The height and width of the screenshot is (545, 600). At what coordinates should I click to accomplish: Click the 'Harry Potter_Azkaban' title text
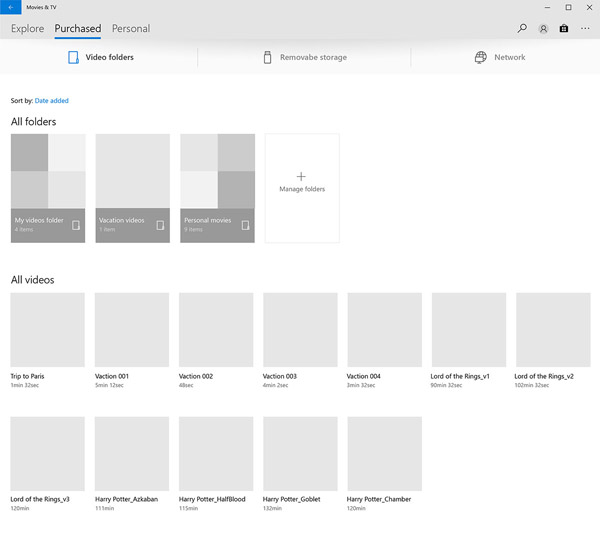click(126, 499)
